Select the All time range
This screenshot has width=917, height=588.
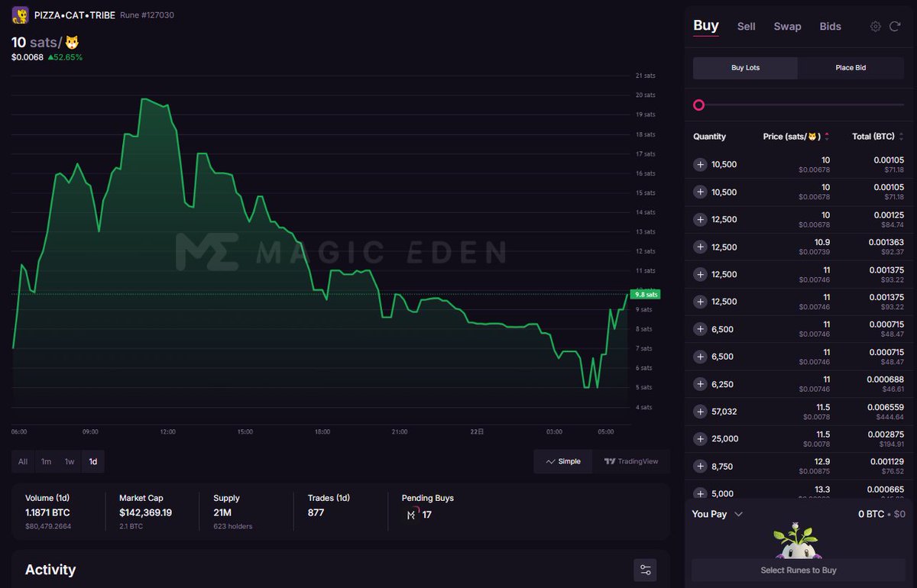coord(23,462)
